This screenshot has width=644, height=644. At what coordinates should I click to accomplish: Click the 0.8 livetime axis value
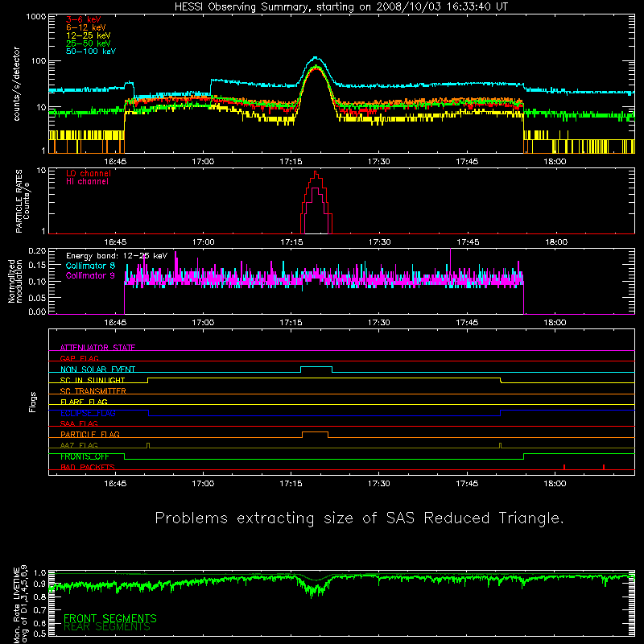tap(39, 597)
